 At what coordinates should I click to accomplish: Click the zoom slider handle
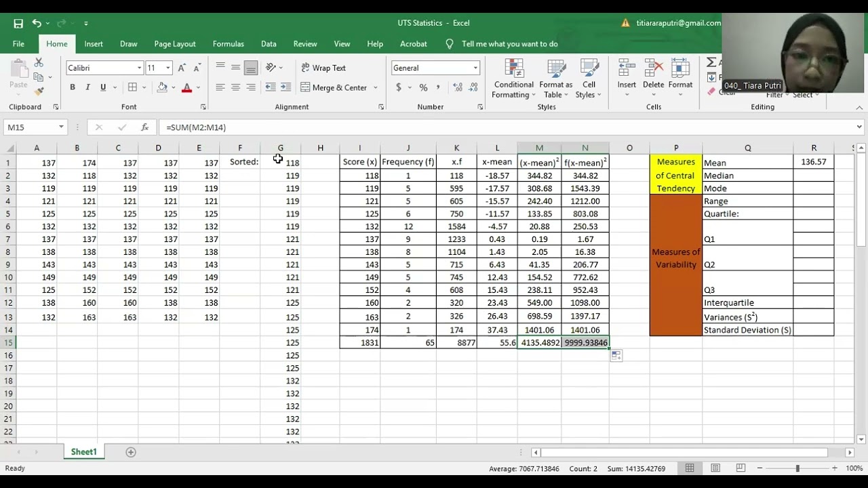[797, 468]
